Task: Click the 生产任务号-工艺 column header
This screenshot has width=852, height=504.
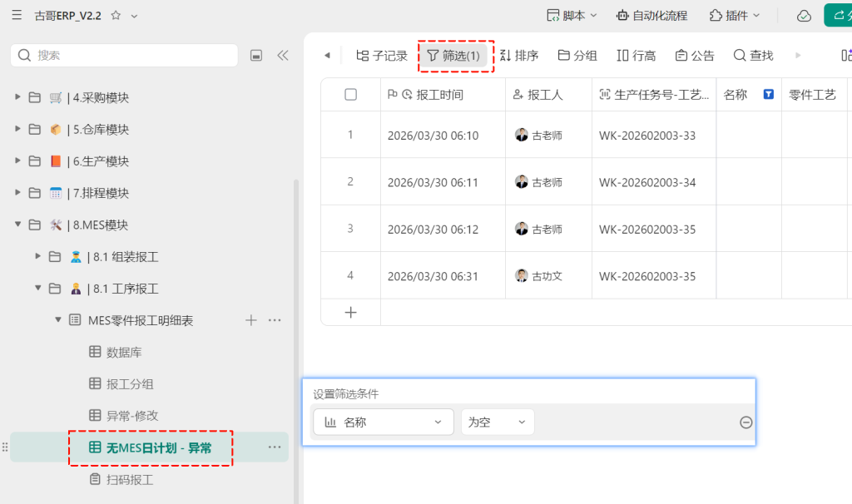Action: (x=654, y=95)
